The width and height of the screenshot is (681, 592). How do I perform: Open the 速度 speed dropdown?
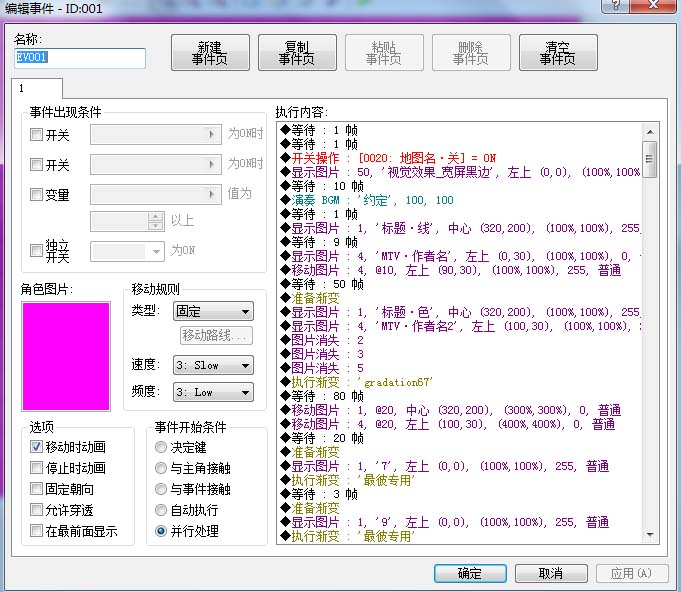pos(213,365)
